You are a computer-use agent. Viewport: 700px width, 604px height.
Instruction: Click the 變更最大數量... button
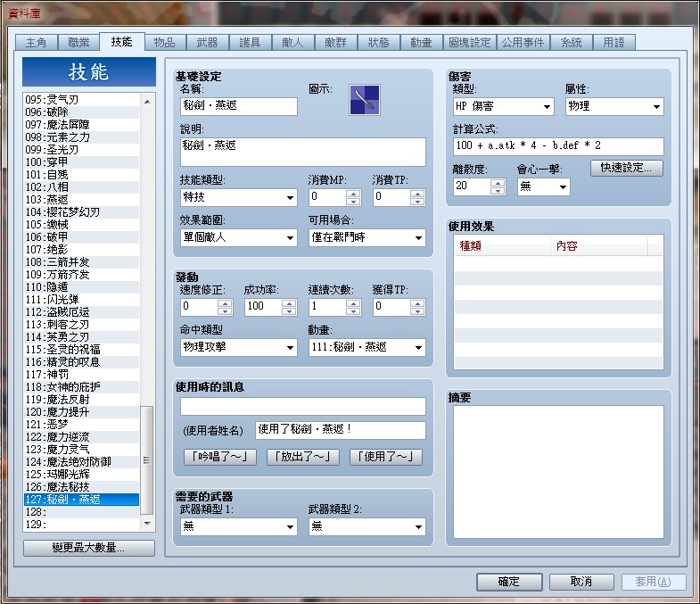pyautogui.click(x=89, y=548)
